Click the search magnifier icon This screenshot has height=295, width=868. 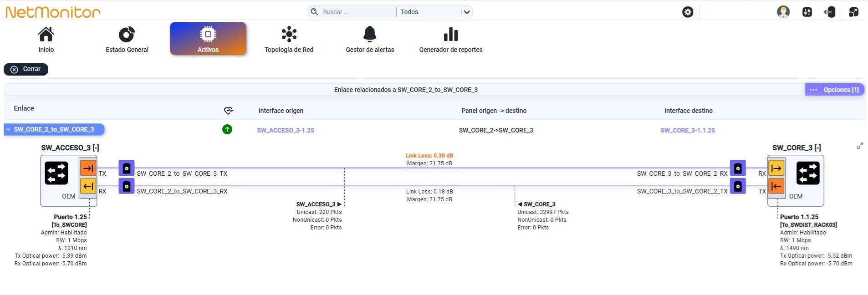click(x=314, y=12)
